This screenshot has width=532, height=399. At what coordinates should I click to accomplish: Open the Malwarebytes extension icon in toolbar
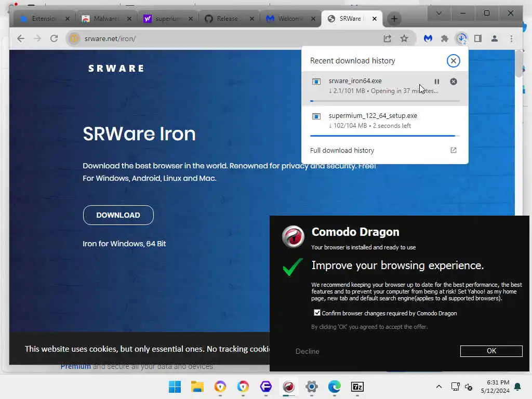point(428,38)
